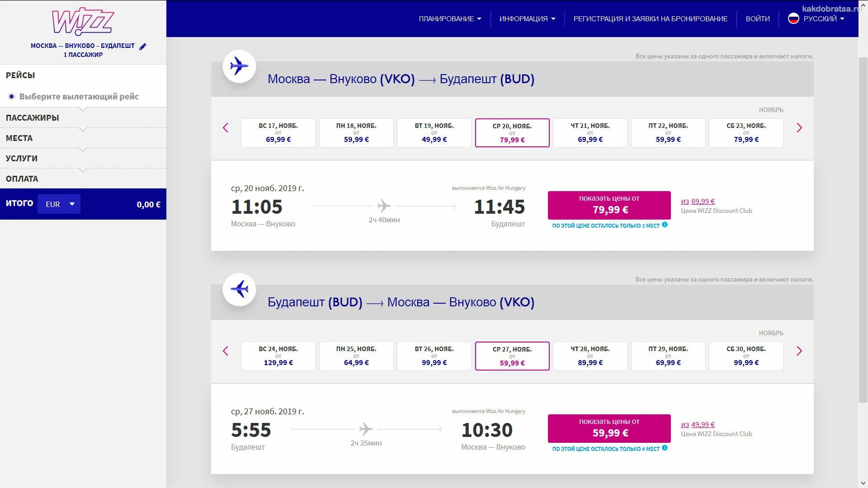Click the outbound flight airplane icon
This screenshot has height=488, width=868.
[x=239, y=66]
